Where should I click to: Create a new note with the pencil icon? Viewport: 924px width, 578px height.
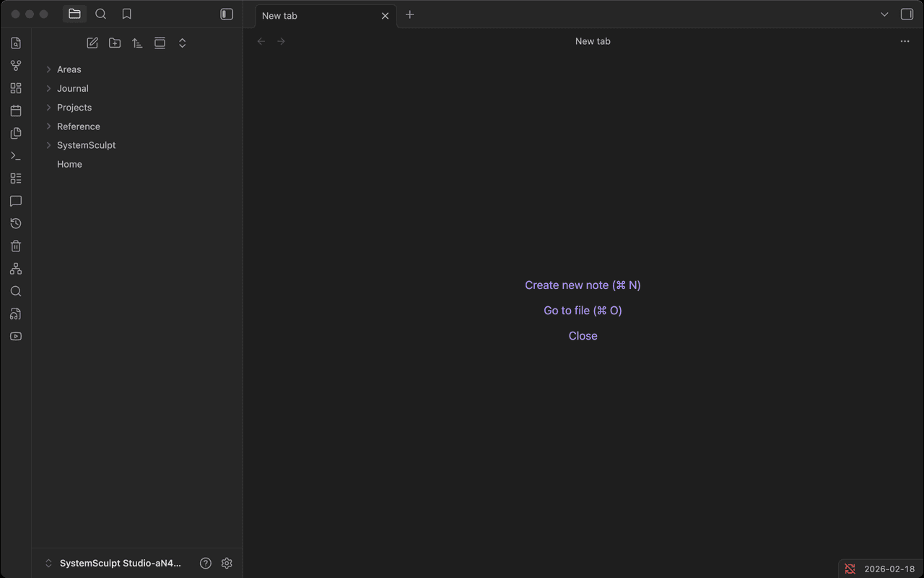pos(92,43)
